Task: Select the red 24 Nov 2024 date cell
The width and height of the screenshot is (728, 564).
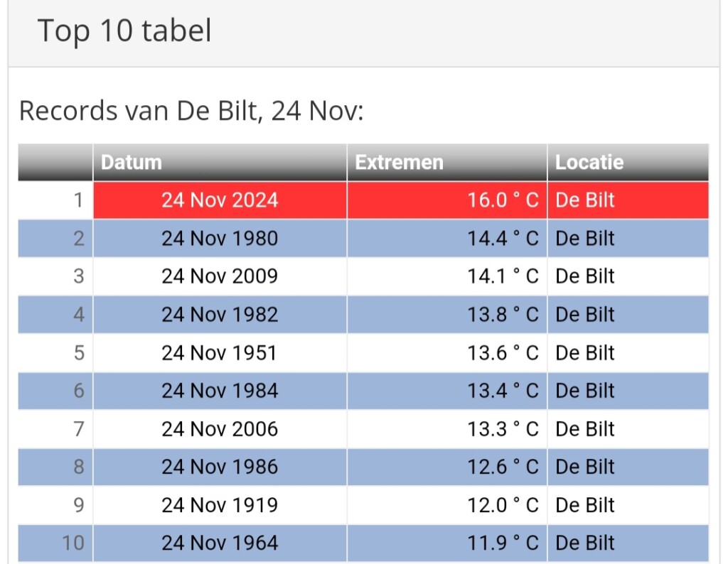Action: click(x=220, y=200)
